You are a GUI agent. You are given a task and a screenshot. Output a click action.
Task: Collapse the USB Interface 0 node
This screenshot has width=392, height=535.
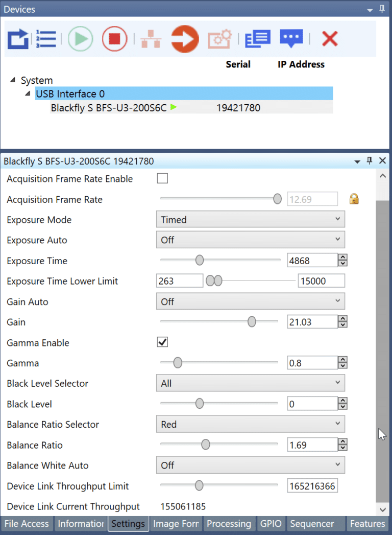click(28, 94)
